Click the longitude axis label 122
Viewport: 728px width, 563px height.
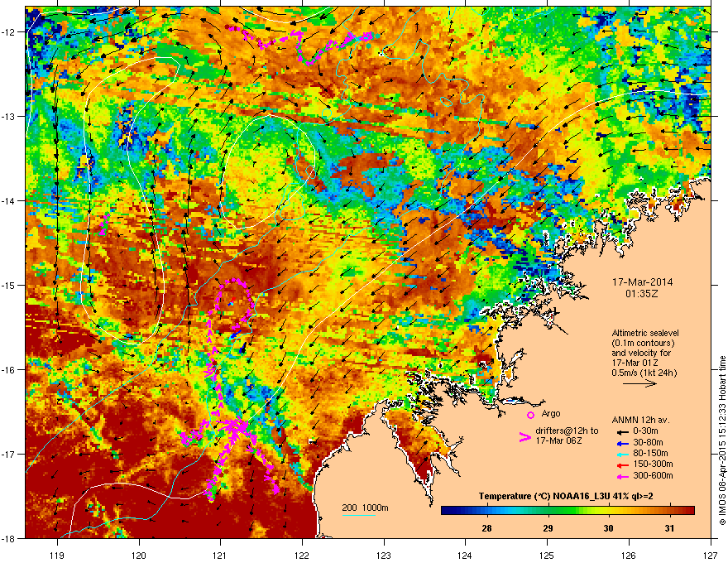tap(302, 555)
